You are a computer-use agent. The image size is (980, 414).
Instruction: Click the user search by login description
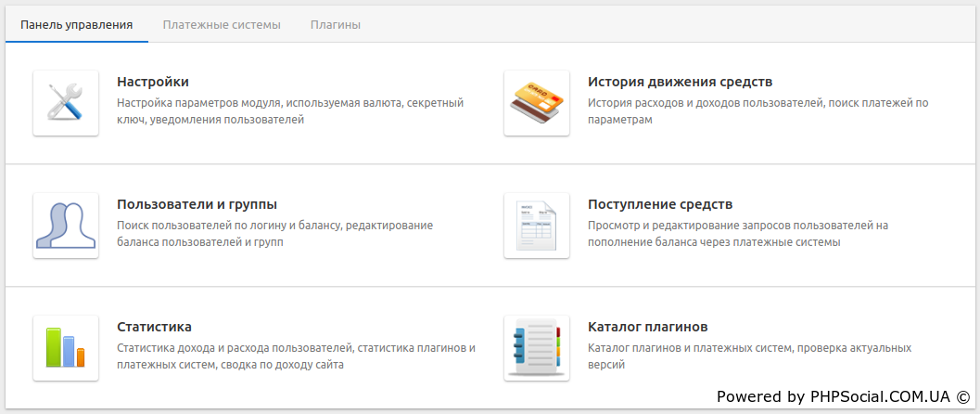274,234
